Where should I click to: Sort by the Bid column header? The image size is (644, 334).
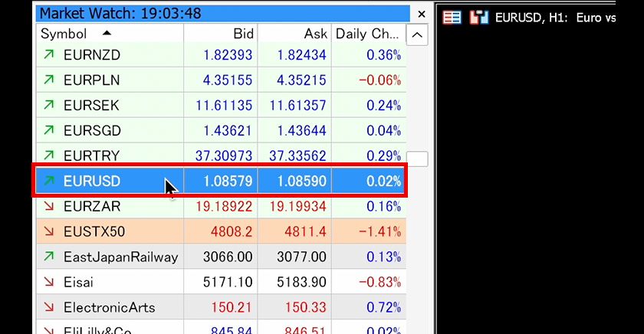(x=221, y=34)
